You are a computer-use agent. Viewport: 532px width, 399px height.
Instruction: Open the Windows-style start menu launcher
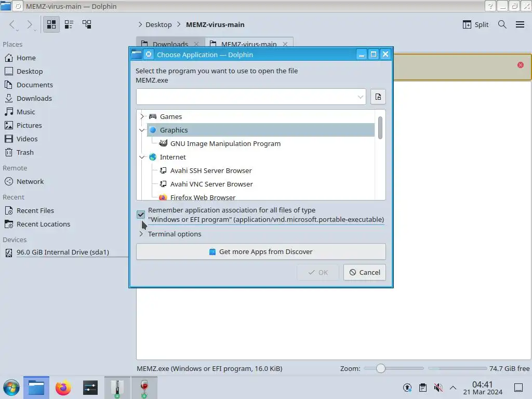(11, 388)
